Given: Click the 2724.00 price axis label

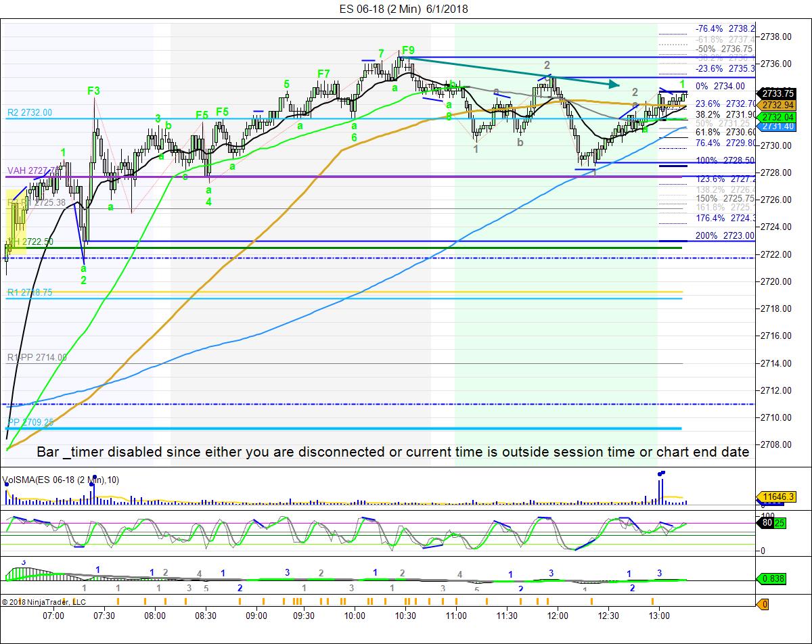Looking at the screenshot, I should (x=777, y=227).
